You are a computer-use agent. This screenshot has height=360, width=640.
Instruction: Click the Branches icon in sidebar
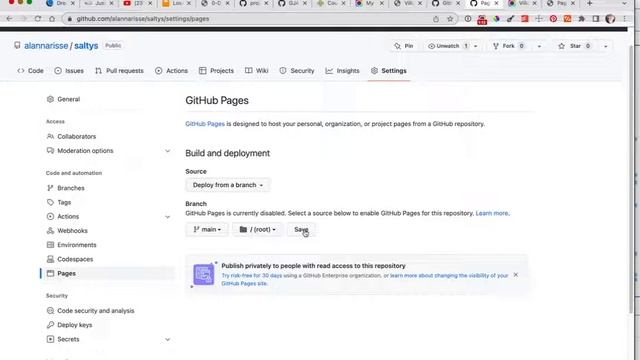pyautogui.click(x=50, y=188)
